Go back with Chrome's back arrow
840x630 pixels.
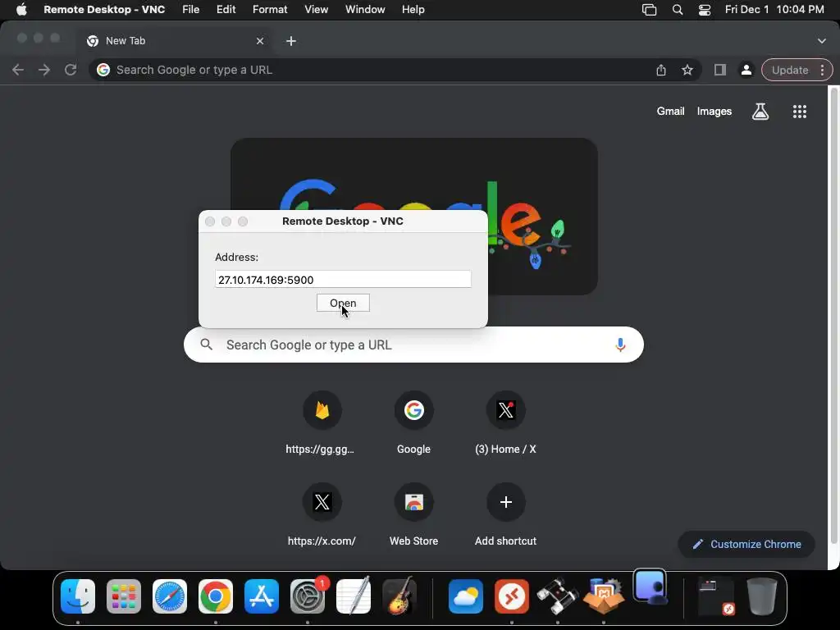(x=18, y=70)
